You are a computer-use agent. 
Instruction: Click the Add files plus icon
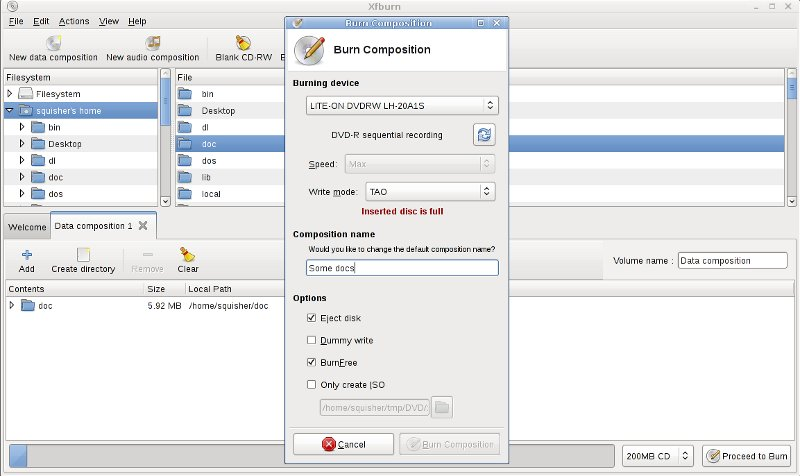pos(27,255)
